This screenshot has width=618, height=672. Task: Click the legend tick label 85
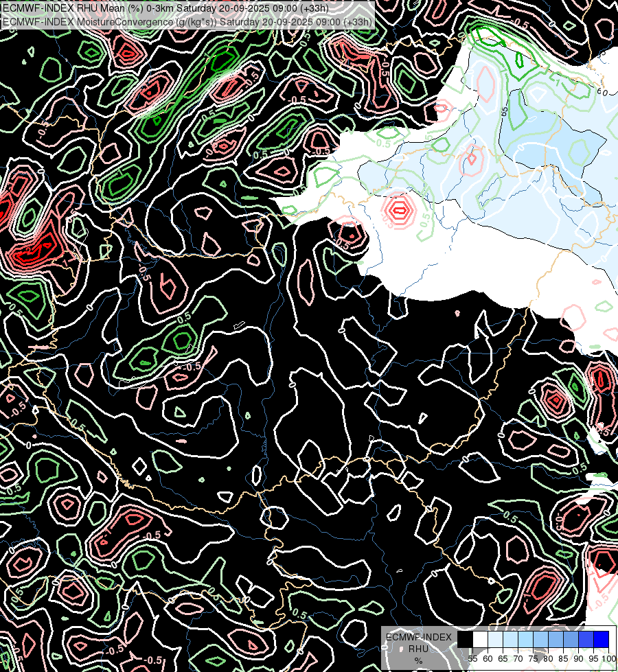(x=563, y=659)
